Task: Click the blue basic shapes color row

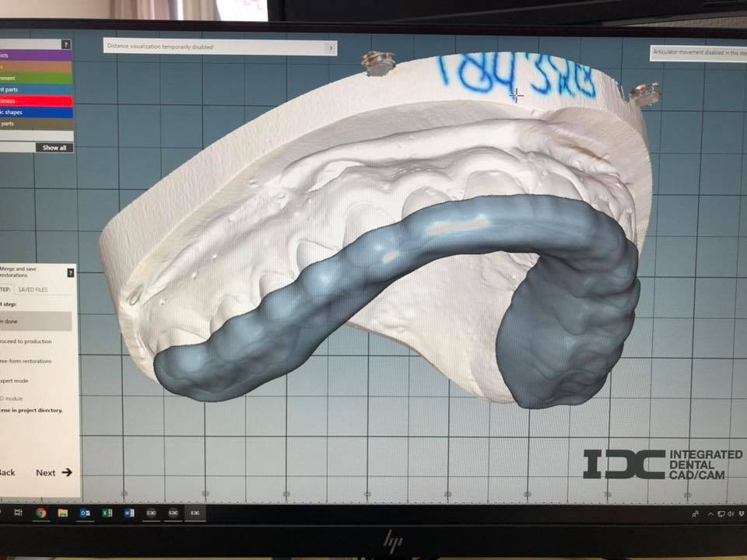Action: click(x=35, y=112)
